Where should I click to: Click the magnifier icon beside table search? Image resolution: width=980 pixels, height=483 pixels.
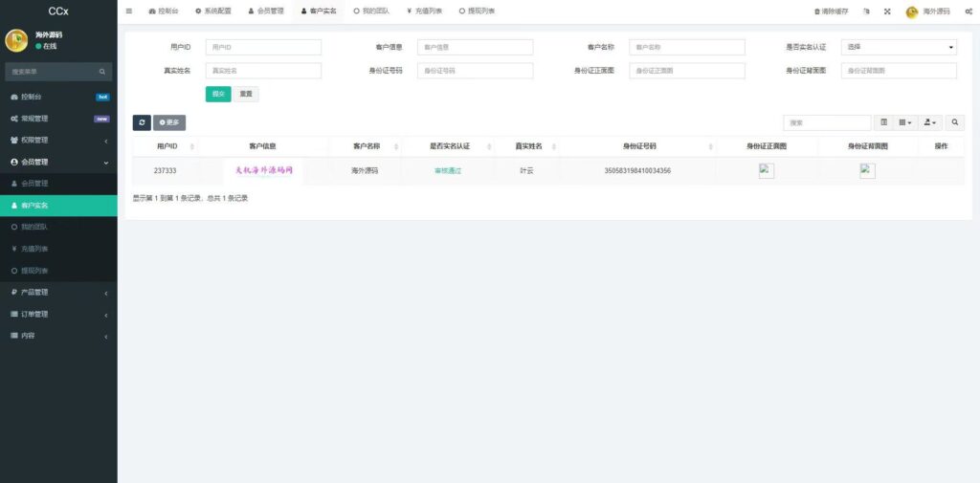coord(954,122)
